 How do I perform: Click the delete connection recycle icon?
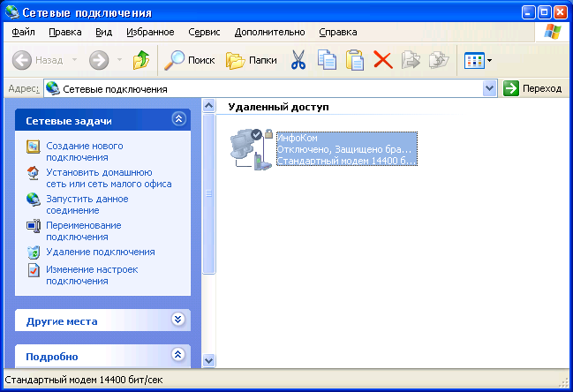[34, 253]
